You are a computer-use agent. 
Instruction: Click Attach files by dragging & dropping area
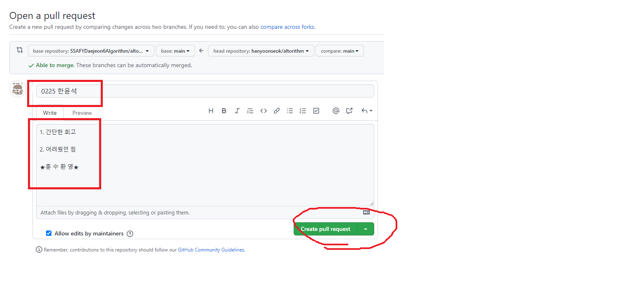pyautogui.click(x=205, y=212)
